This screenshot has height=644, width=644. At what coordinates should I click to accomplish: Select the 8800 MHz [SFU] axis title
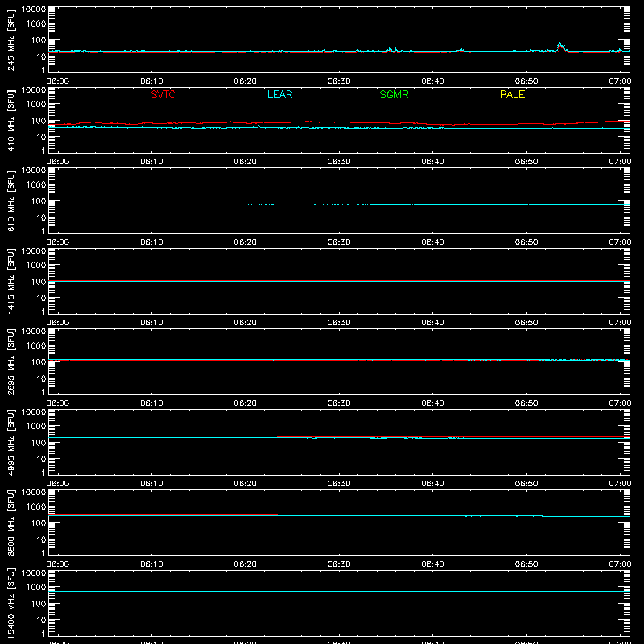coord(10,522)
